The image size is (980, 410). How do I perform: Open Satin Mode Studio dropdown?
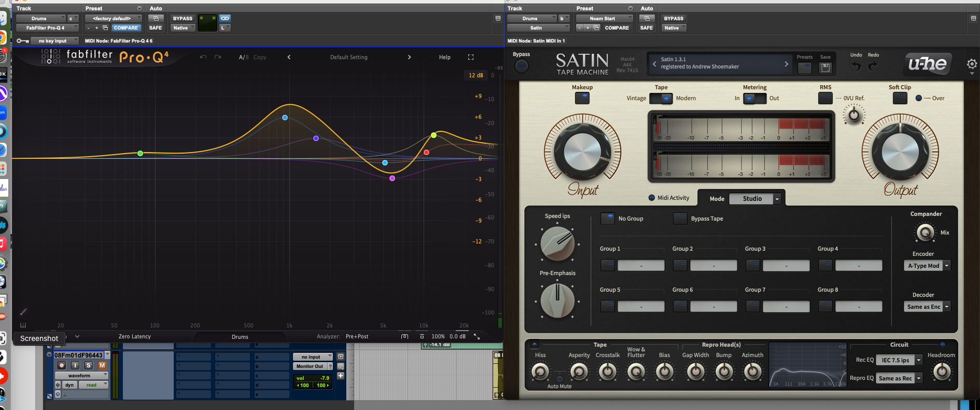[755, 199]
